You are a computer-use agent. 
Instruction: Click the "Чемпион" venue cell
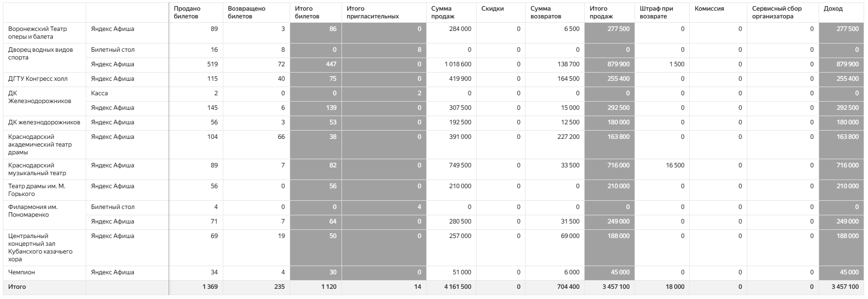coord(22,272)
